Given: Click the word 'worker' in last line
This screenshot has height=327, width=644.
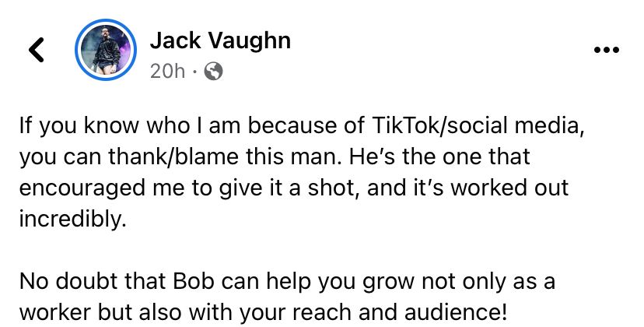Looking at the screenshot, I should (54, 313).
